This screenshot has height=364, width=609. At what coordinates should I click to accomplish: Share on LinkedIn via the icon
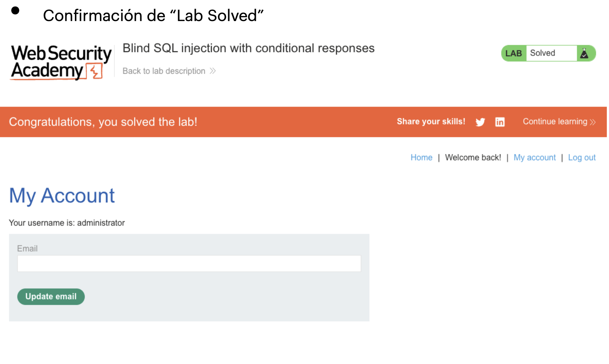tap(500, 122)
